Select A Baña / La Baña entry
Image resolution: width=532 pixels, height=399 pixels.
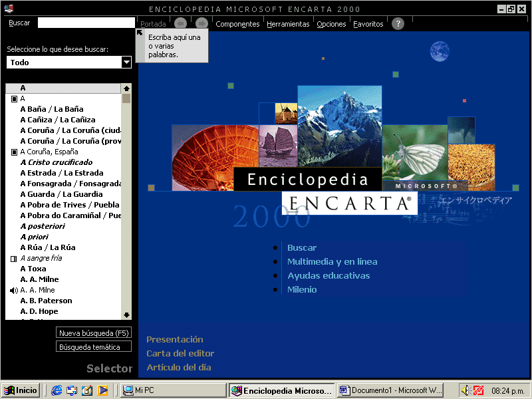pos(52,109)
